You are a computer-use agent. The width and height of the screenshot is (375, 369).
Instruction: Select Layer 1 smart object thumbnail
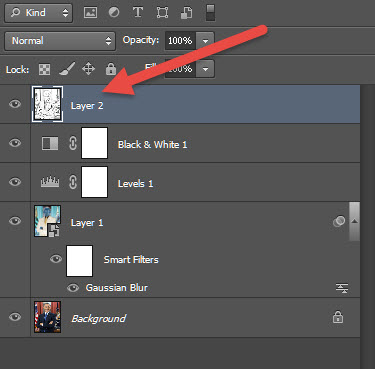47,221
